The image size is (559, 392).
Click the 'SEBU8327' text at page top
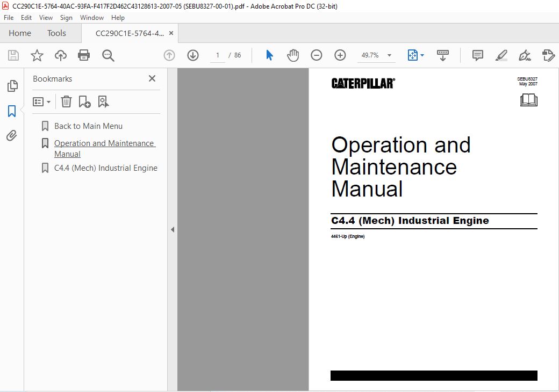527,79
